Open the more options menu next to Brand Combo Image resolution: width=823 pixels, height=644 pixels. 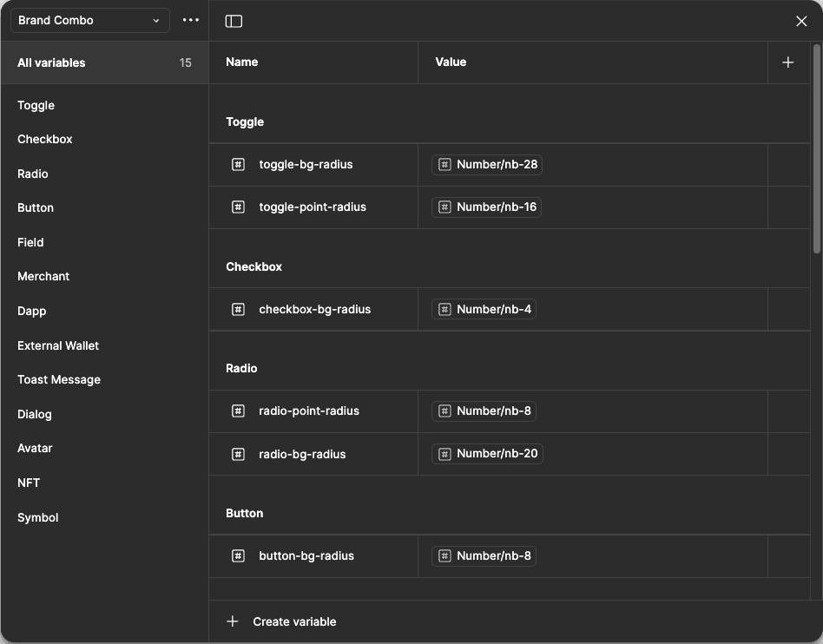tap(190, 20)
